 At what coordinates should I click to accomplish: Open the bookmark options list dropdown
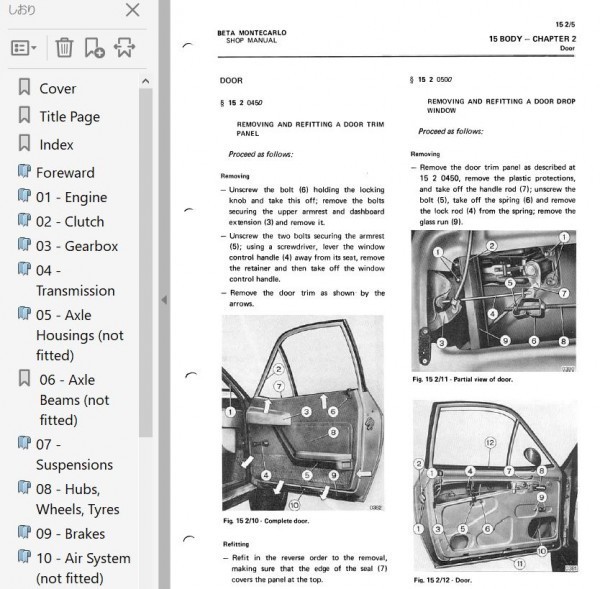click(x=24, y=48)
